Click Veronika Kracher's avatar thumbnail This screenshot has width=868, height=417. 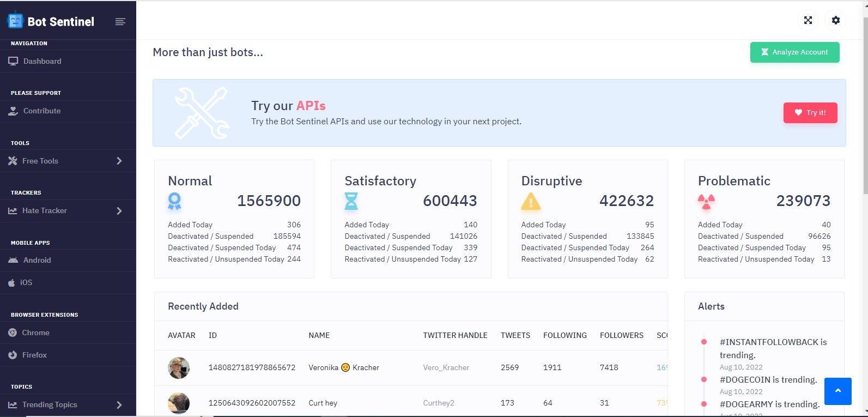point(179,368)
